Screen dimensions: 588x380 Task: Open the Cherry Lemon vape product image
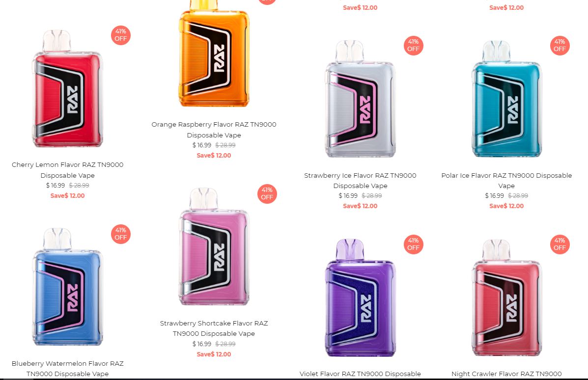point(67,89)
